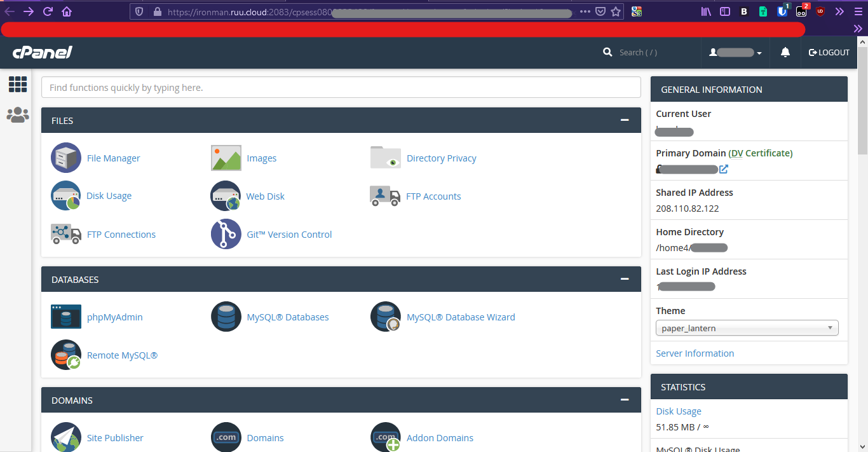Open Remote MySQL

[x=122, y=355]
